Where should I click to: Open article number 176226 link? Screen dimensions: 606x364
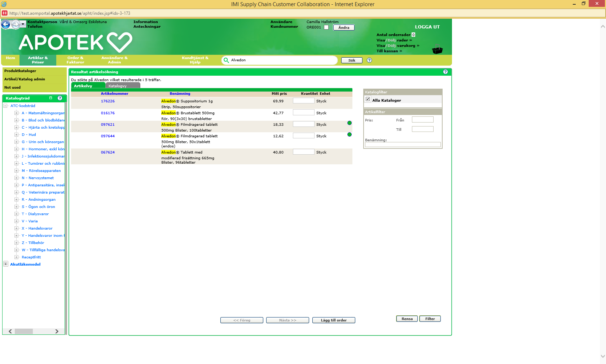click(x=108, y=101)
